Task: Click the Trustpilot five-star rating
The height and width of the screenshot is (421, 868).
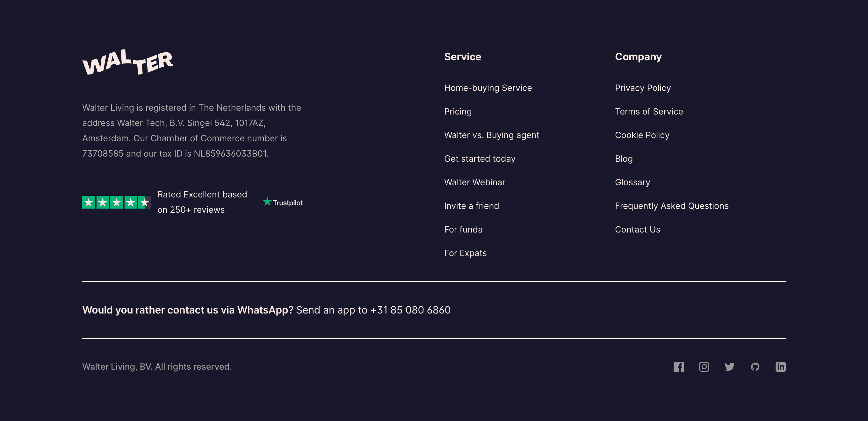Action: (116, 202)
